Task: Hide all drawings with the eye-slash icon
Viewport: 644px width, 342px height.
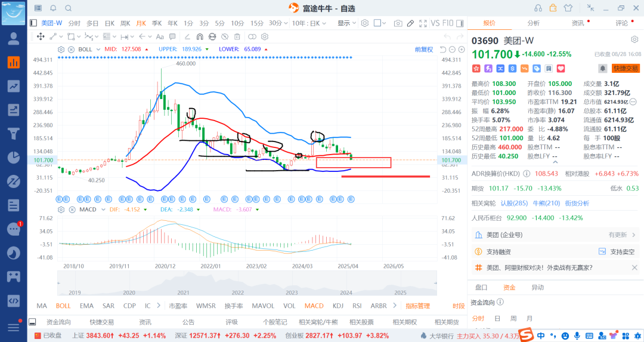Action: 225,36
